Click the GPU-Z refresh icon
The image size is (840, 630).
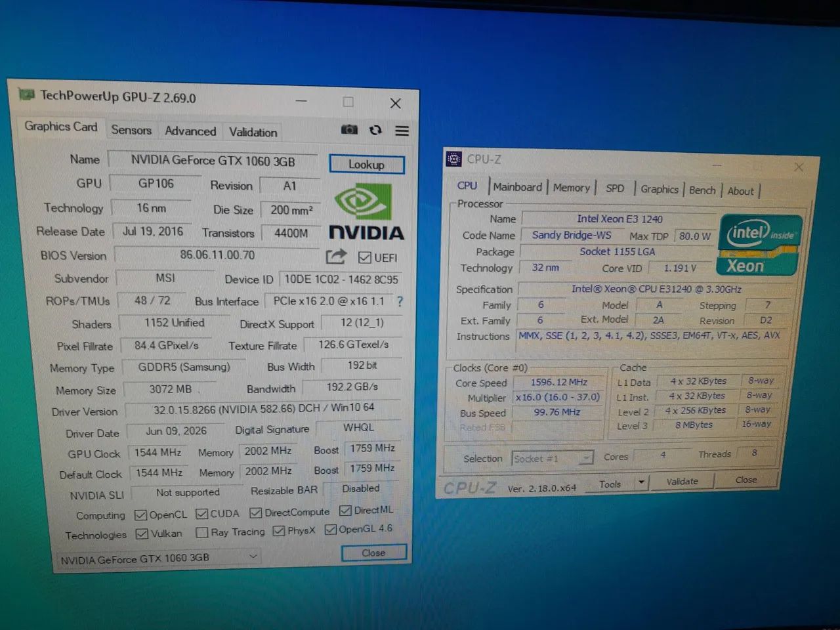(375, 130)
